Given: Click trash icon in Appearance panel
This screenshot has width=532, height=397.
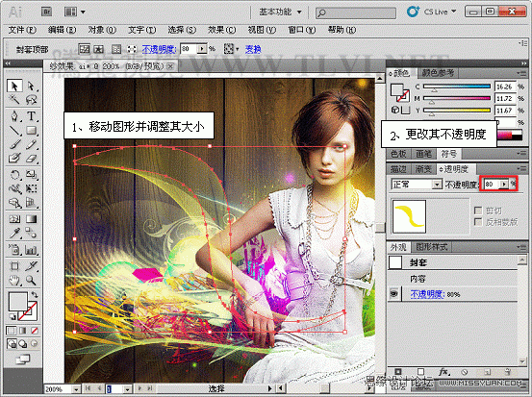Looking at the screenshot, I should (508, 372).
